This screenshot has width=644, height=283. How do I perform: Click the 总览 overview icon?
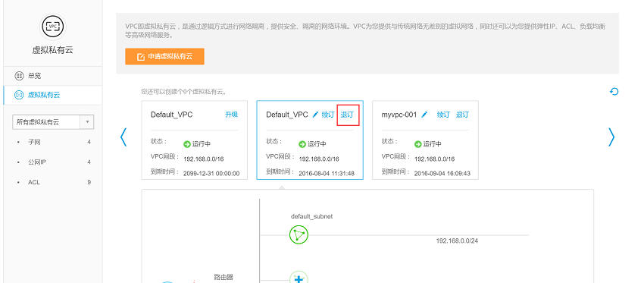[x=19, y=76]
